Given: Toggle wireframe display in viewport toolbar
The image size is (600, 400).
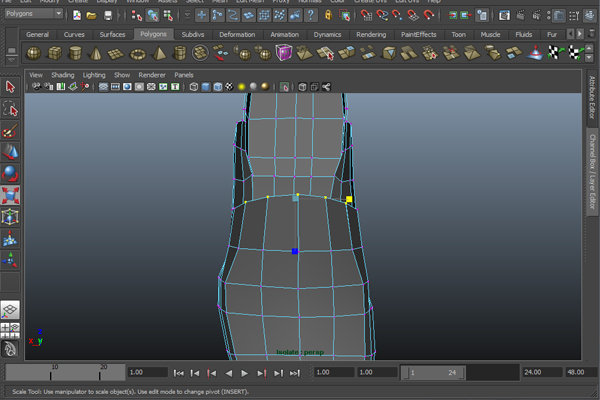Looking at the screenshot, I should point(194,87).
